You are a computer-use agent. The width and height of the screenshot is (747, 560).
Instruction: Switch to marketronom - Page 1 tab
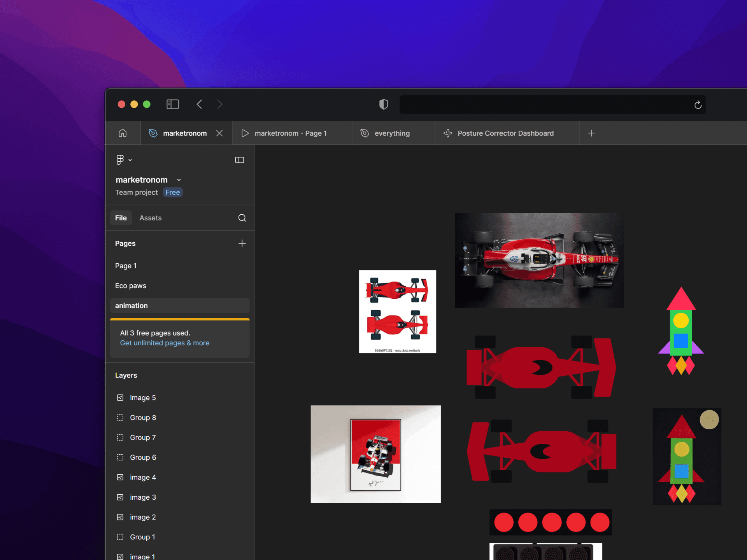(x=292, y=133)
